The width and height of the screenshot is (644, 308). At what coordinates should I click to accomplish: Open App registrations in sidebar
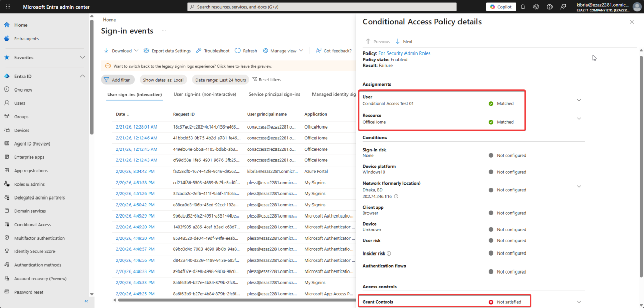tap(31, 171)
